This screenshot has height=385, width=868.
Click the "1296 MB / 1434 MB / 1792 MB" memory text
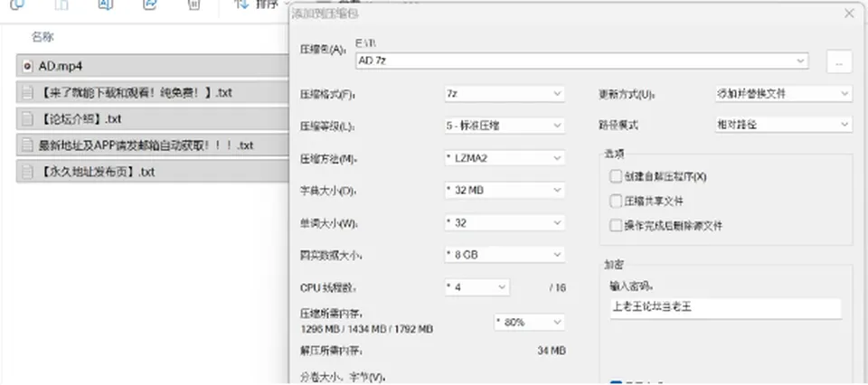click(366, 330)
